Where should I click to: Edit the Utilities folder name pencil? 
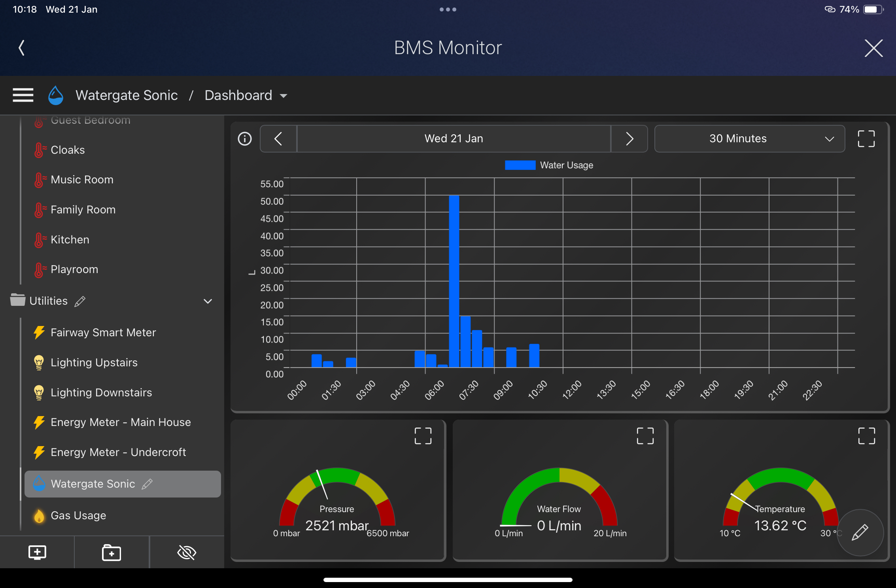point(80,301)
